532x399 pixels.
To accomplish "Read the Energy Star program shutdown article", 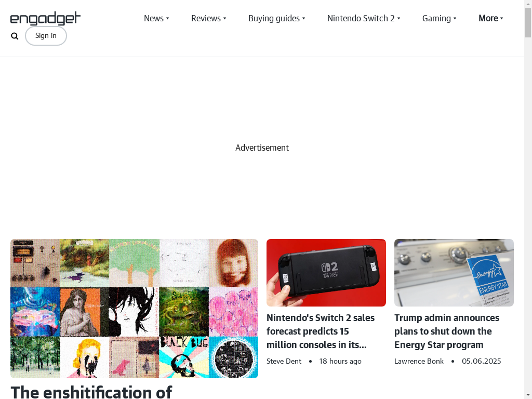I will 446,331.
